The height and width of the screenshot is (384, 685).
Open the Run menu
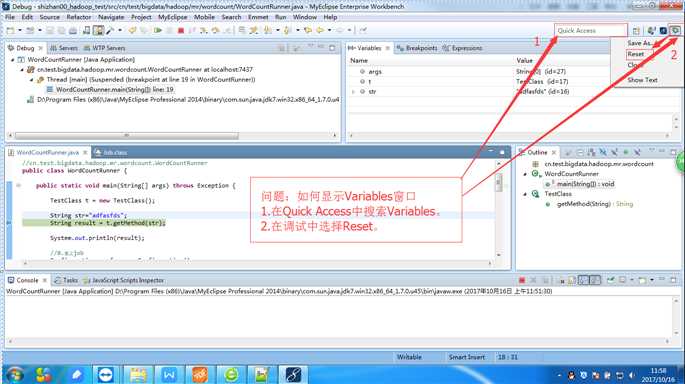[280, 17]
